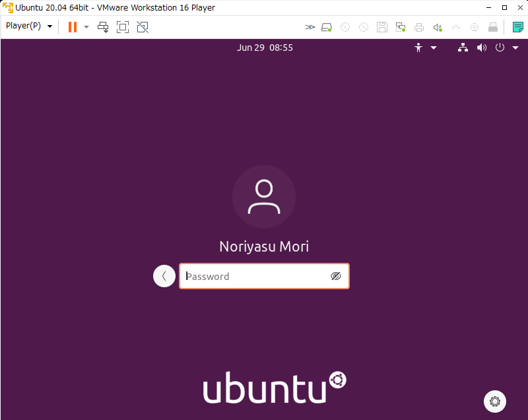Click the network adapter device icon
This screenshot has width=528, height=420.
click(401, 27)
